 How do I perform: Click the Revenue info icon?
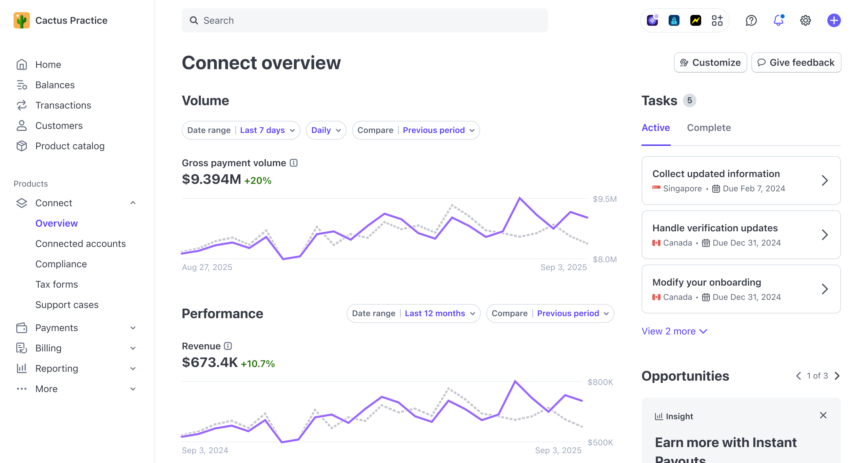pyautogui.click(x=228, y=346)
